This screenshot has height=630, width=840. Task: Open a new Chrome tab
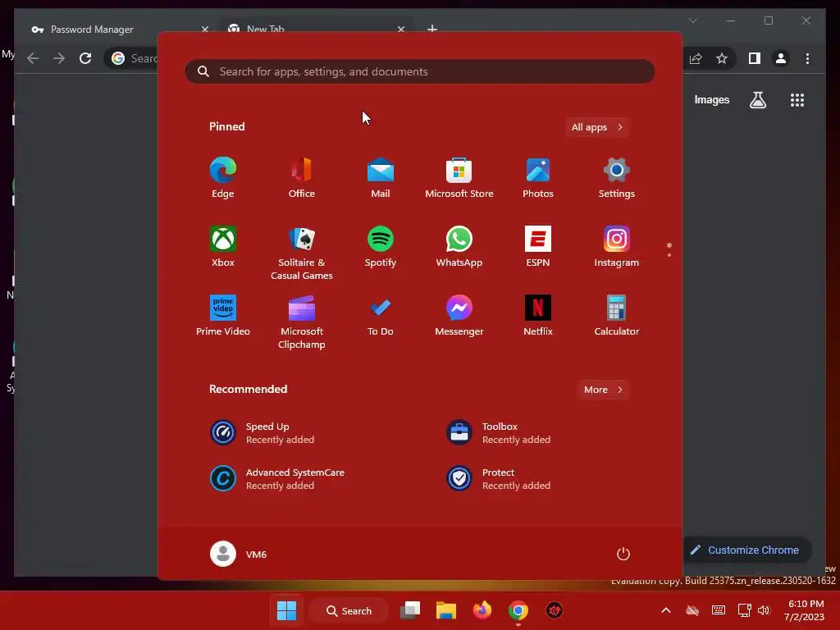tap(431, 29)
